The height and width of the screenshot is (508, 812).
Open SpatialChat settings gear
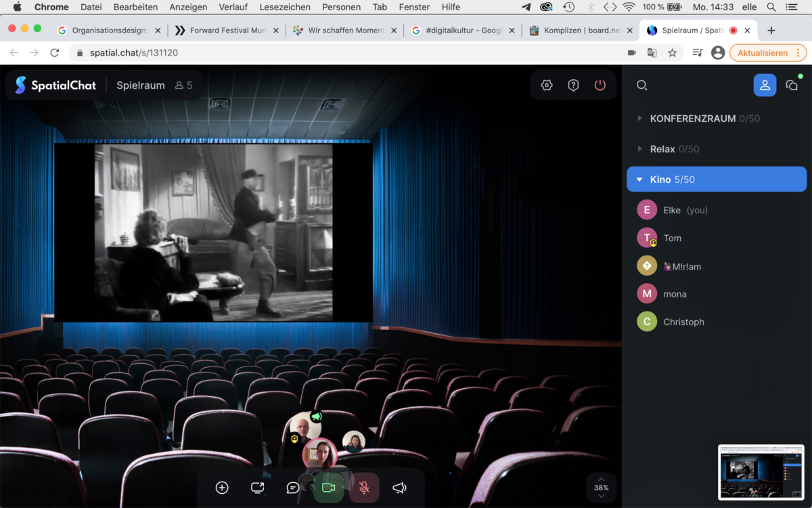[547, 85]
